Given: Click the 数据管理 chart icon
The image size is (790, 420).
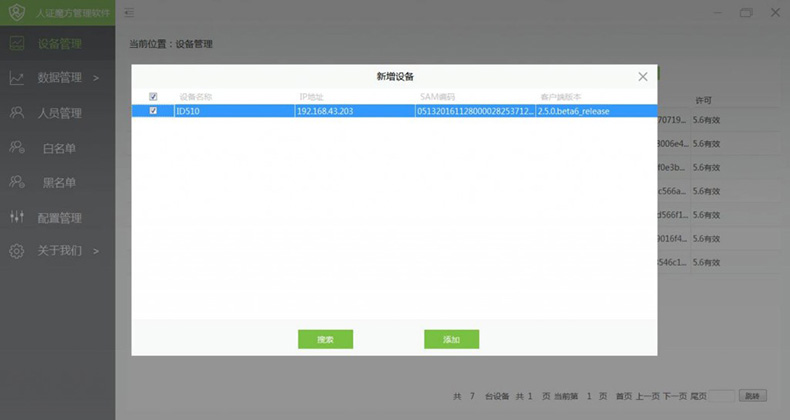Looking at the screenshot, I should [x=17, y=78].
